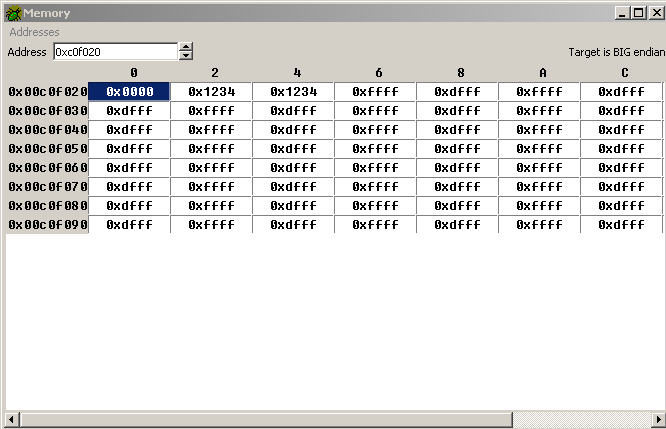Focus the Address input field
Image resolution: width=666 pixels, height=429 pixels.
coord(115,52)
